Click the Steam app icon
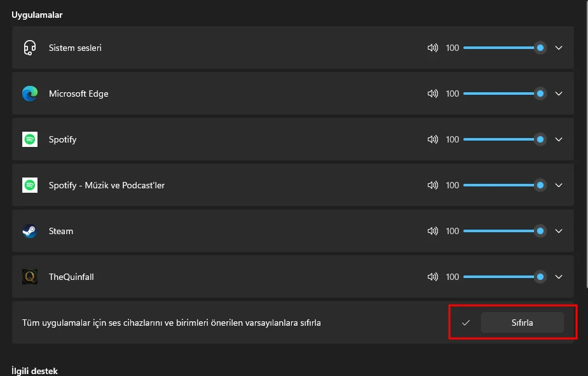 coord(30,231)
